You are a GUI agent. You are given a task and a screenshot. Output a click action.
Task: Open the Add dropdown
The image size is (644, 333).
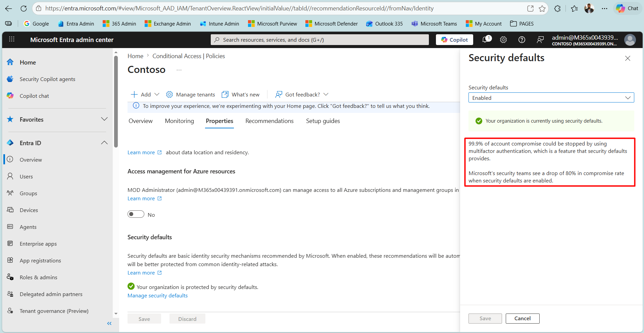tap(145, 94)
